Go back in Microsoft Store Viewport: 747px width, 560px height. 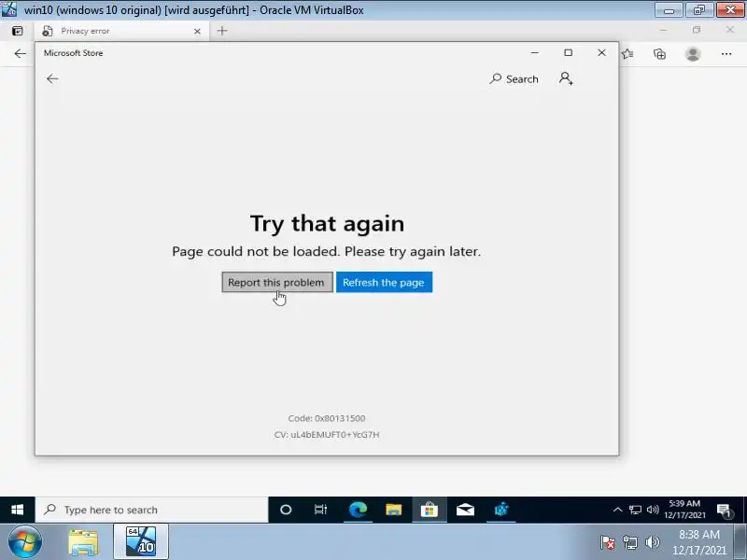click(52, 79)
